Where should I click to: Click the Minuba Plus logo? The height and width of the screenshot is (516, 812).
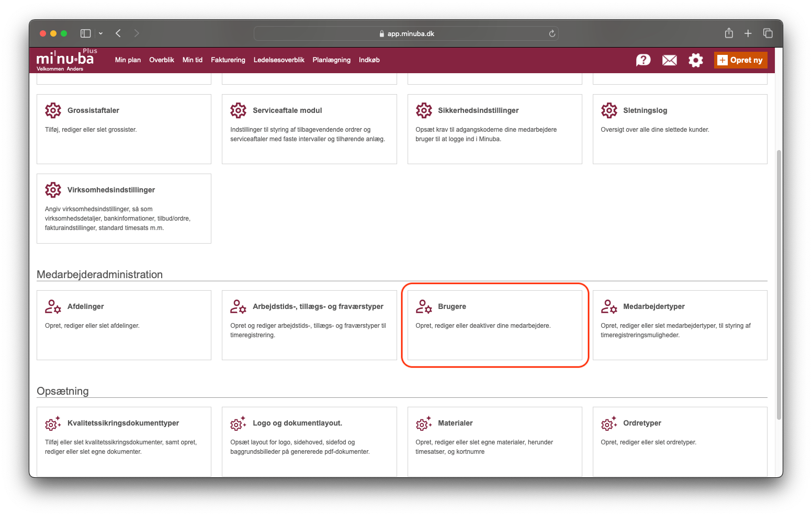[66, 57]
